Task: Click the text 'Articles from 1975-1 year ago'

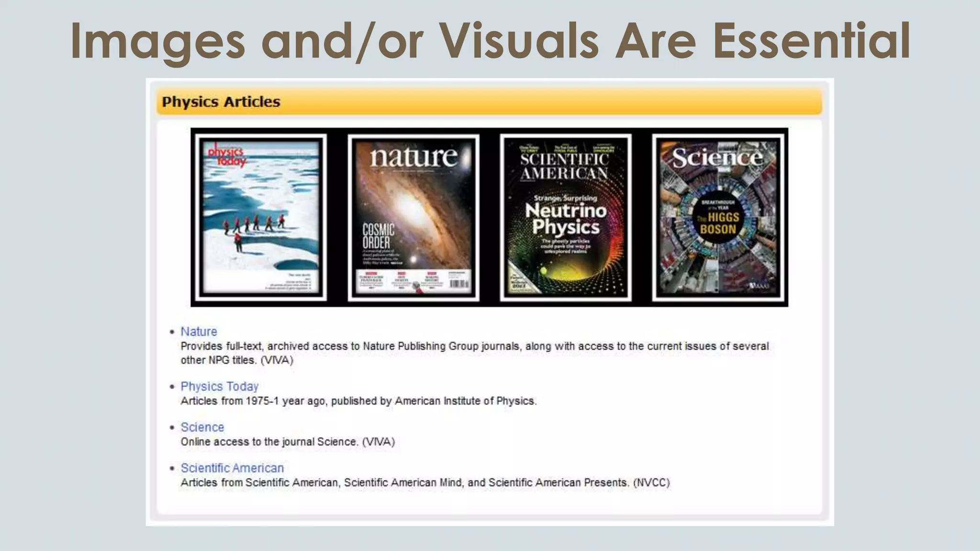Action: point(254,401)
